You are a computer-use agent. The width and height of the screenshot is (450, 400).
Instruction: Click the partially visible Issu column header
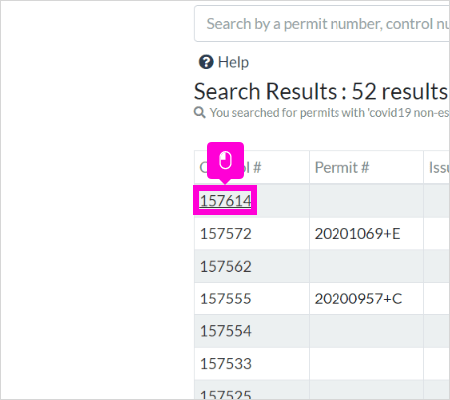[437, 167]
